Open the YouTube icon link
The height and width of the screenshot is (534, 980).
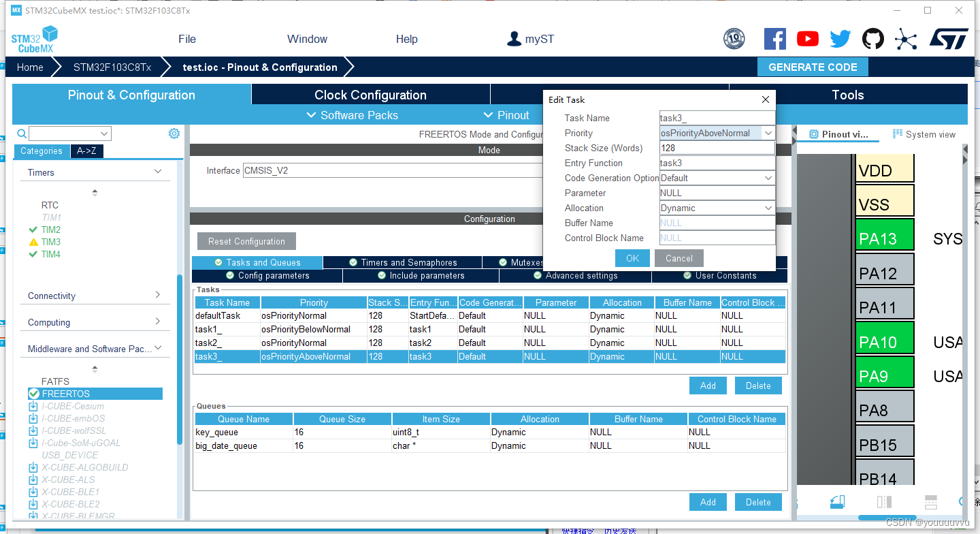[x=808, y=39]
